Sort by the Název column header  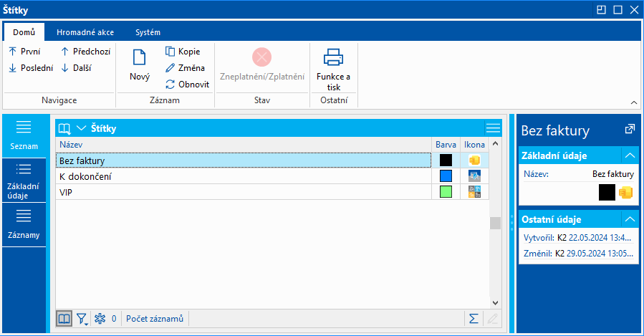pyautogui.click(x=243, y=145)
